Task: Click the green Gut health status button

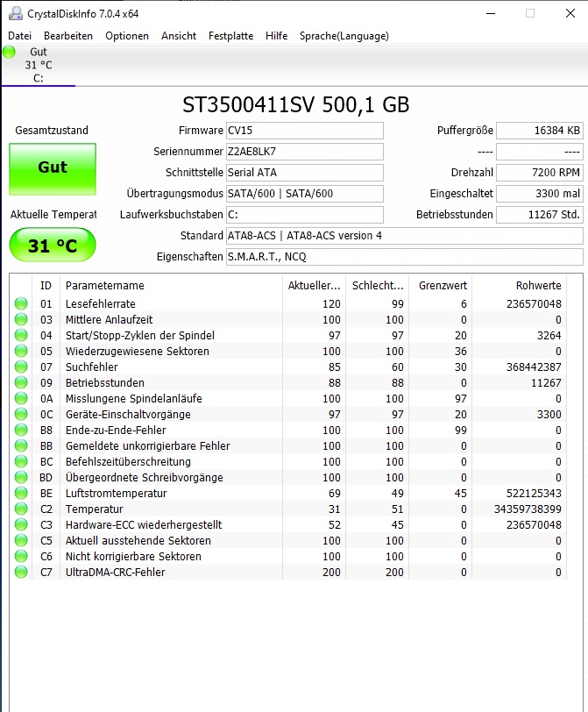Action: point(53,169)
